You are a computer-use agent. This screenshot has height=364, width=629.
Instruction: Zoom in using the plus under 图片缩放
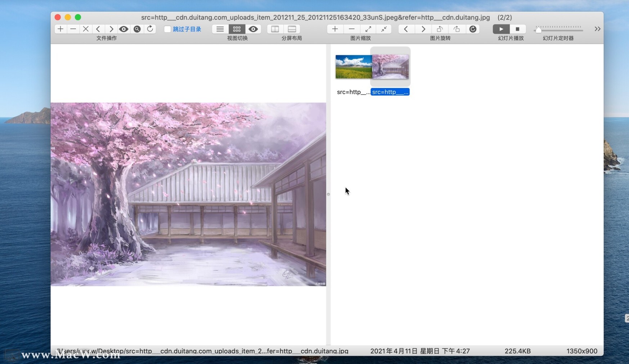click(335, 29)
